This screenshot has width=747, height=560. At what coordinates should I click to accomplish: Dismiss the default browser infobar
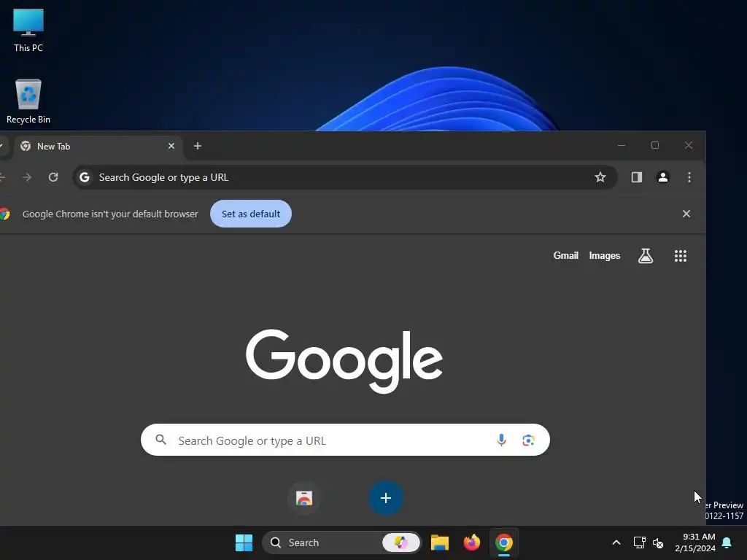pos(686,214)
